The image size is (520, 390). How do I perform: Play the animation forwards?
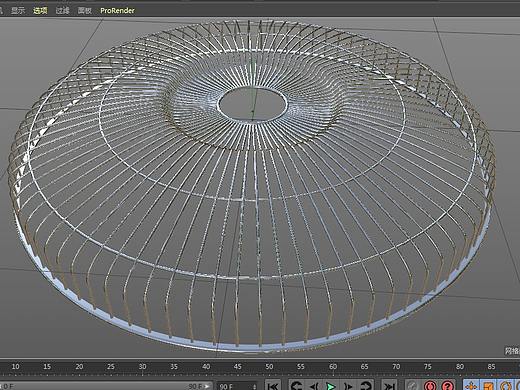pos(331,386)
